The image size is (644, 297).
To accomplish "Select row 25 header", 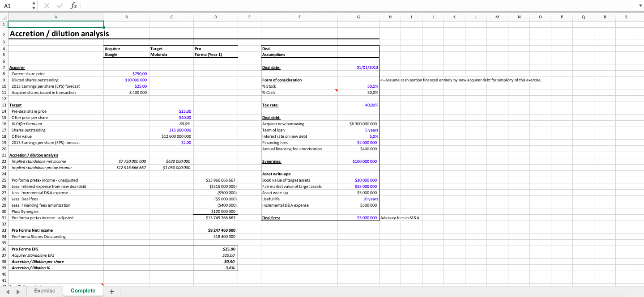I will point(4,180).
